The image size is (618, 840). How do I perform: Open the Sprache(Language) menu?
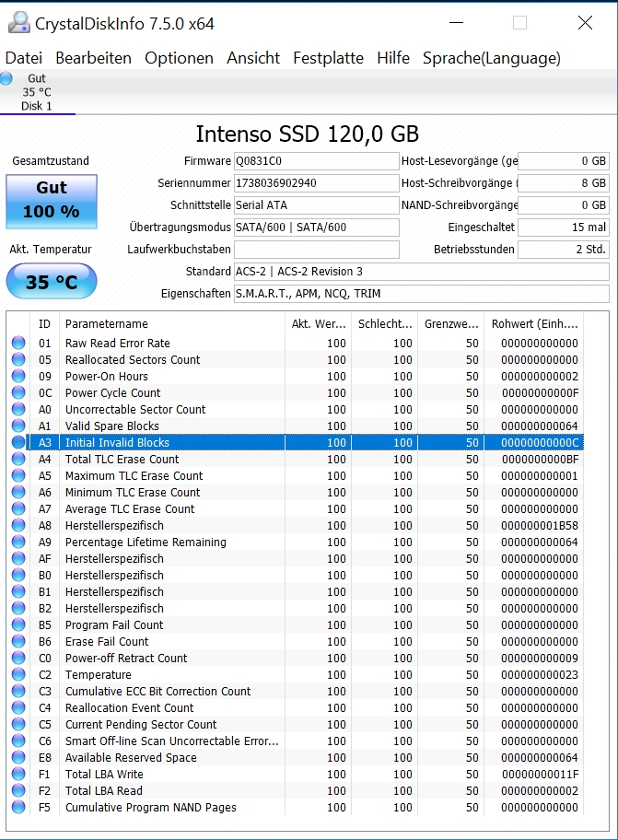pos(492,58)
